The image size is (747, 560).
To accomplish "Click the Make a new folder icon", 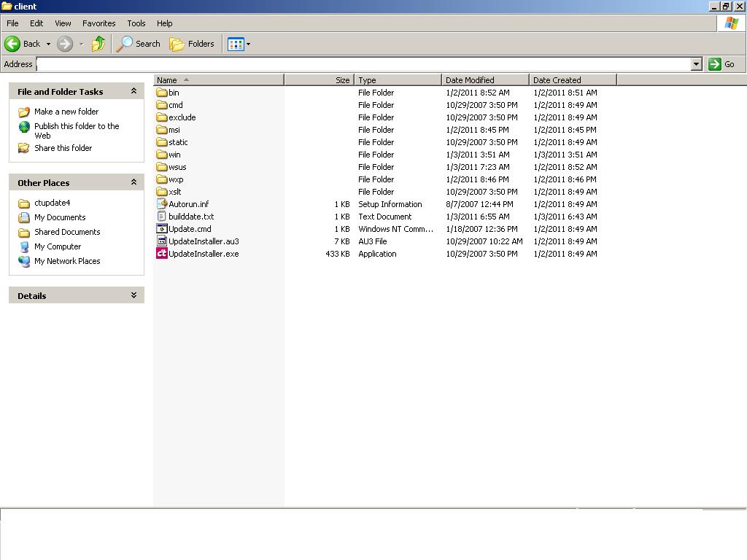I will pyautogui.click(x=24, y=112).
